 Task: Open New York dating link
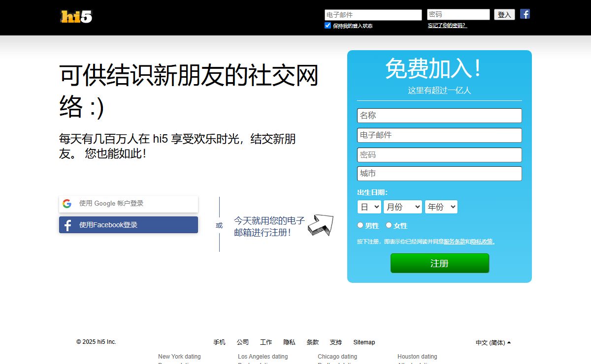point(179,357)
